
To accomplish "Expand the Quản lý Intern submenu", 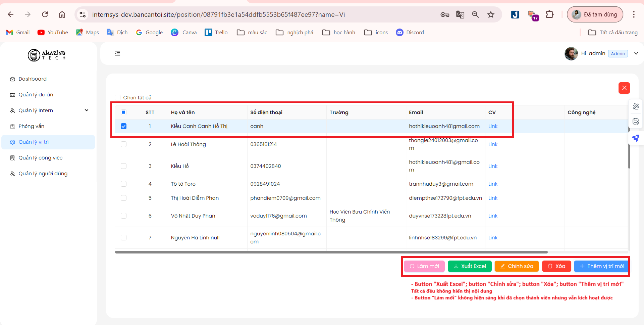I will tap(87, 110).
